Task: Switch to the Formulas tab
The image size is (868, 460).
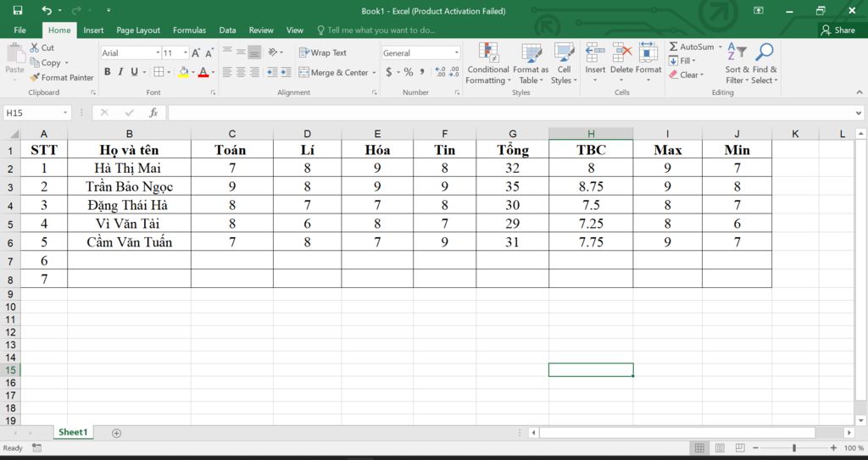Action: click(189, 30)
